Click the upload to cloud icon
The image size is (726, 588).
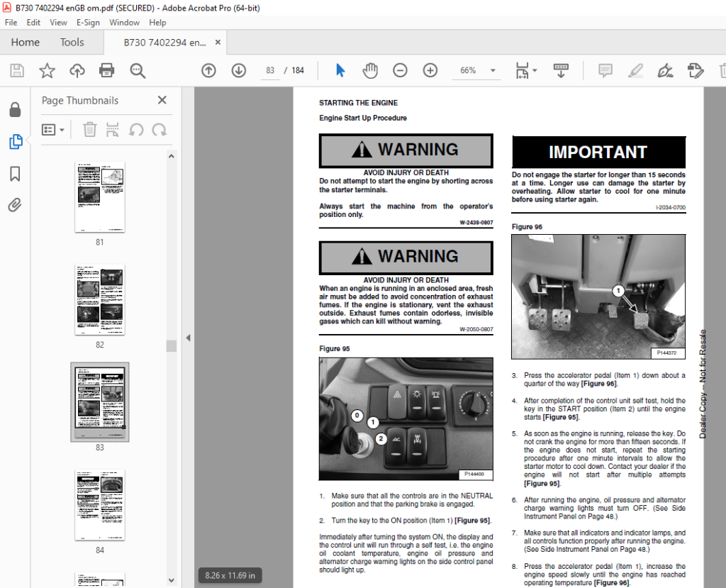[77, 70]
